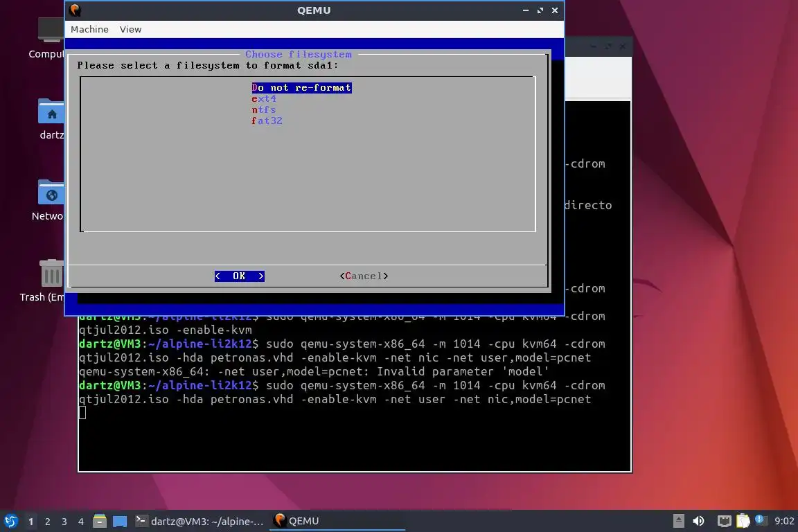The image size is (798, 532).
Task: Open the View menu in QEMU
Action: (x=130, y=30)
